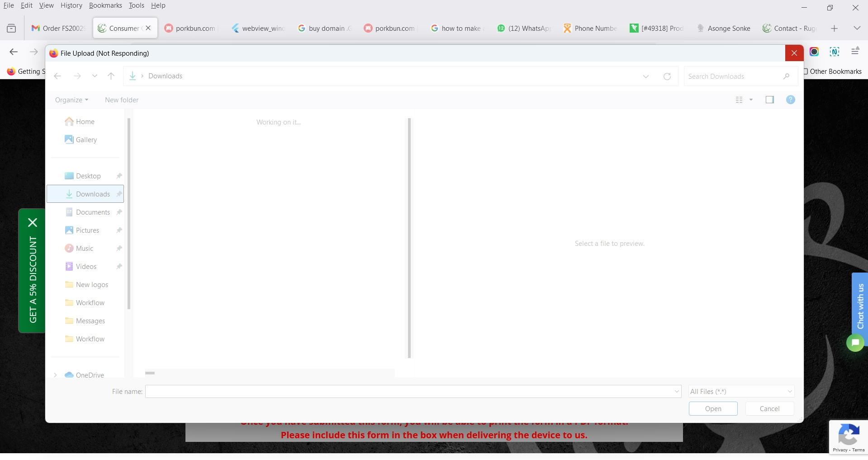Expand the OneDrive tree node
868x460 pixels.
[55, 375]
